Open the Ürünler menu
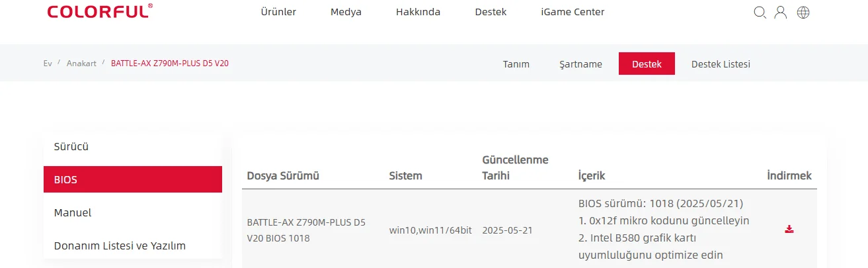This screenshot has height=268, width=868. tap(278, 12)
